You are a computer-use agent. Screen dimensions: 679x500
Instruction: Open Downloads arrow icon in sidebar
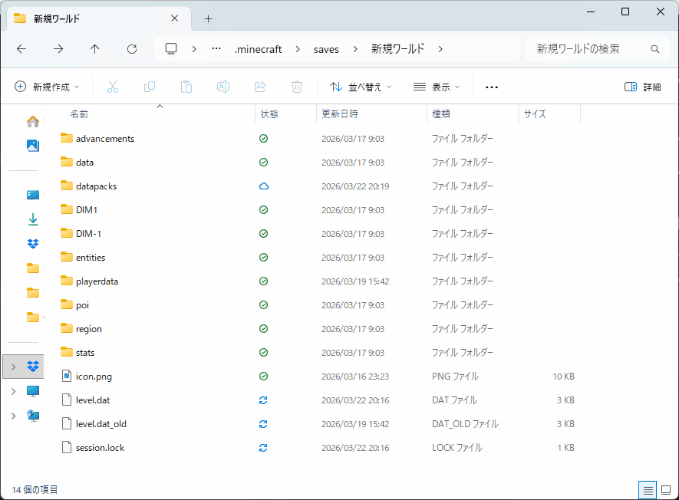point(33,219)
